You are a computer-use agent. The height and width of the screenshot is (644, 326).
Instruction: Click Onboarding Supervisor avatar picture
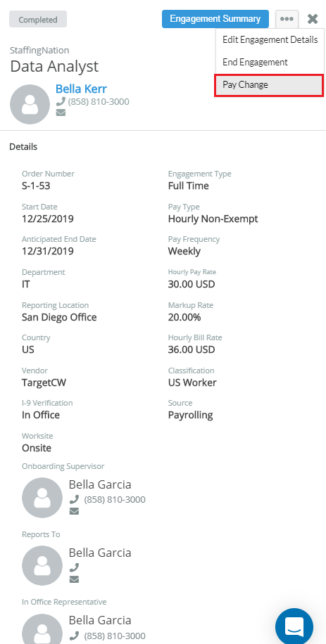[x=42, y=497]
